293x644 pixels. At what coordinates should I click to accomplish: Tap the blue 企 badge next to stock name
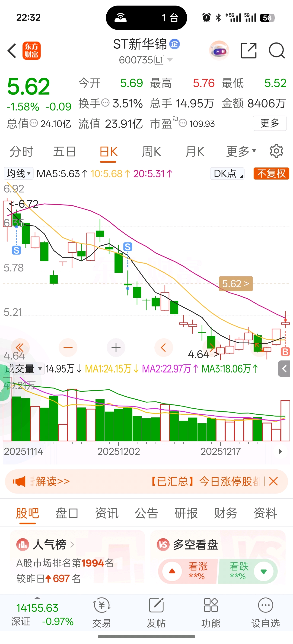(175, 44)
